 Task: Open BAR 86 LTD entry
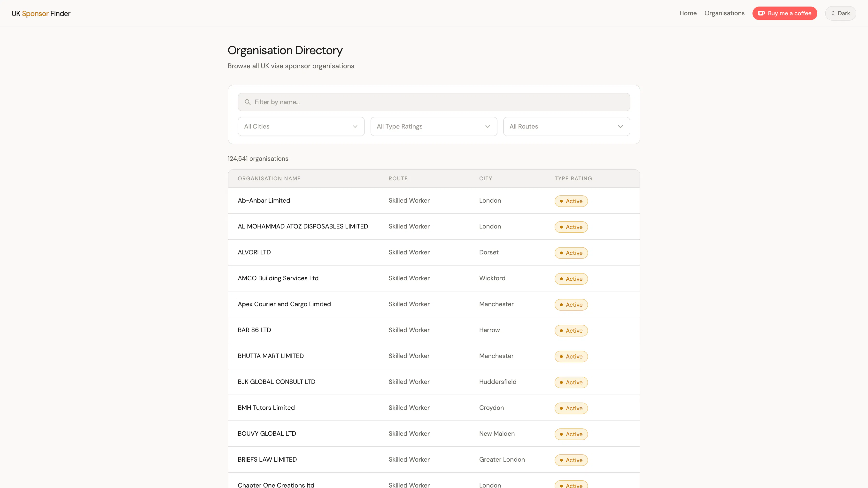(x=434, y=330)
